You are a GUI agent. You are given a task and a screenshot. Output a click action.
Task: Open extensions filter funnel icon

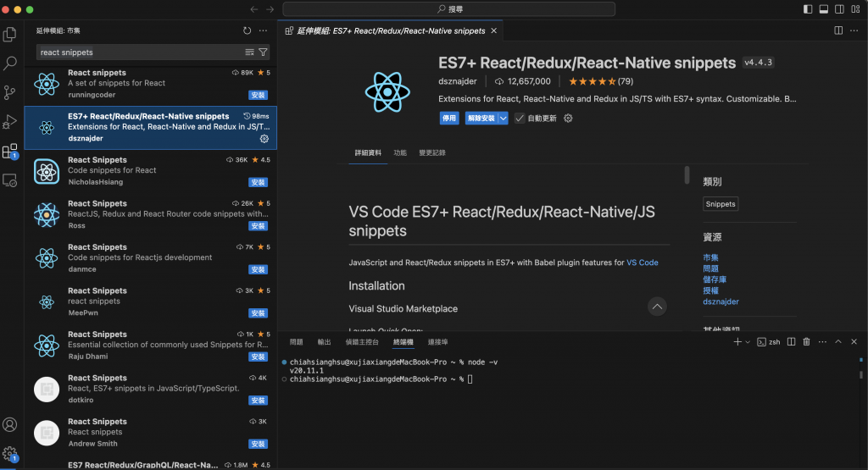(x=263, y=52)
